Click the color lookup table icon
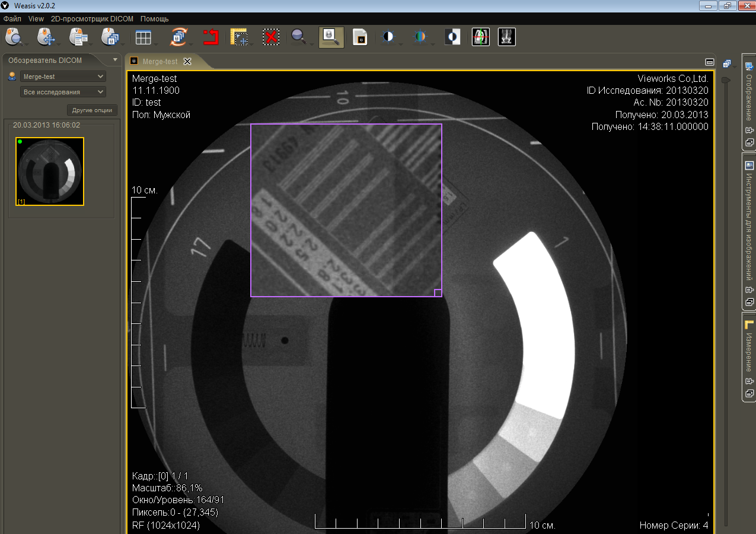 (420, 37)
